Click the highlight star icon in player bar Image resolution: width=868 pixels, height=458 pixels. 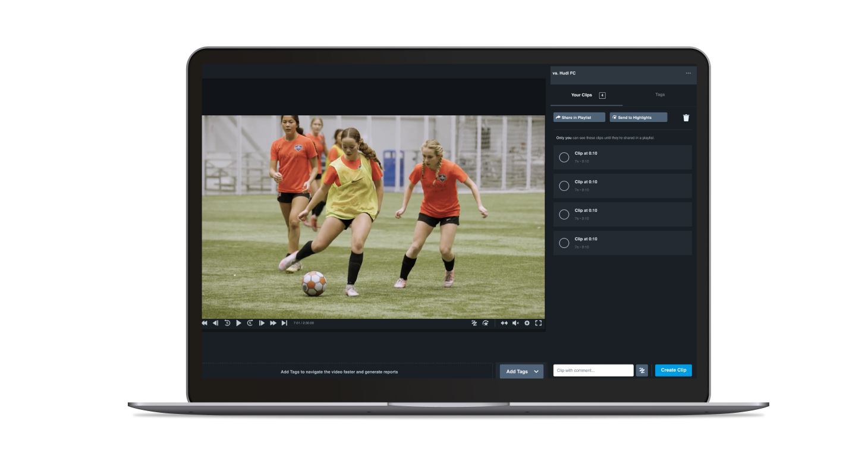click(x=486, y=323)
